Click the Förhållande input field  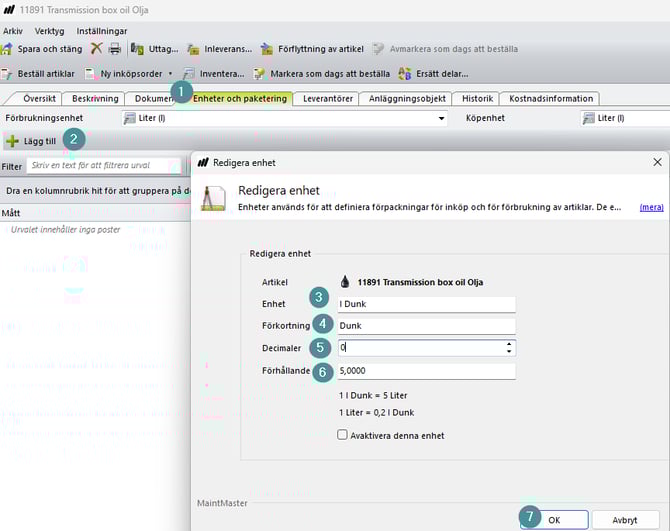click(425, 371)
